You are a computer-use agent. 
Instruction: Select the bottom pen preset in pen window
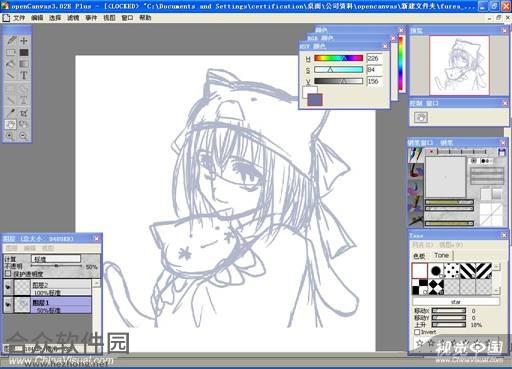tap(416, 219)
